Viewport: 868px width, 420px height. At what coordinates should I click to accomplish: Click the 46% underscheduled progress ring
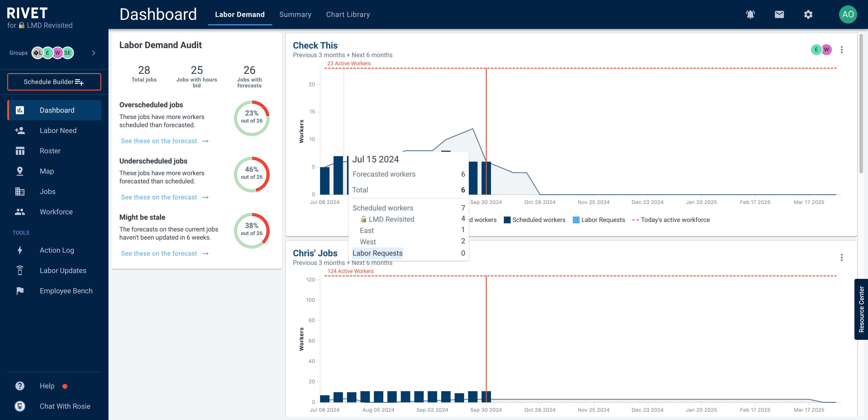(252, 174)
